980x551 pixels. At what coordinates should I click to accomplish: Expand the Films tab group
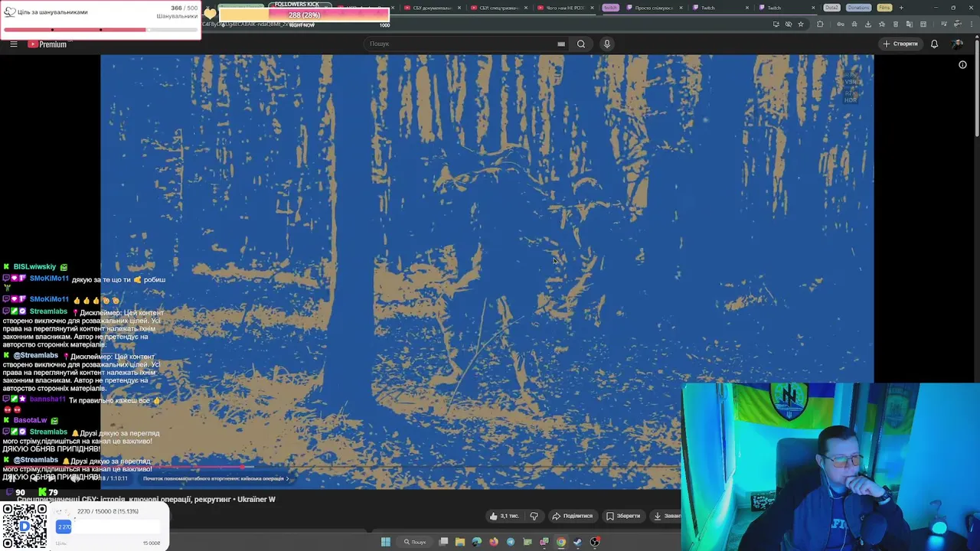[x=884, y=8]
